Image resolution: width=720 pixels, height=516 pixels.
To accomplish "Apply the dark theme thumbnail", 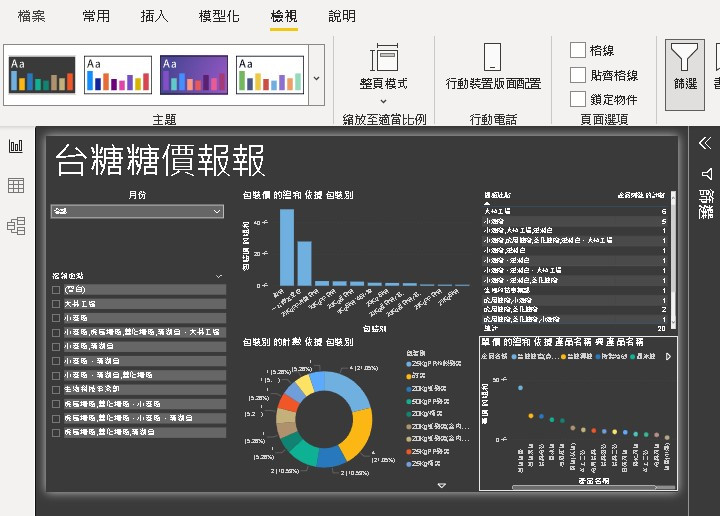I will tap(42, 75).
